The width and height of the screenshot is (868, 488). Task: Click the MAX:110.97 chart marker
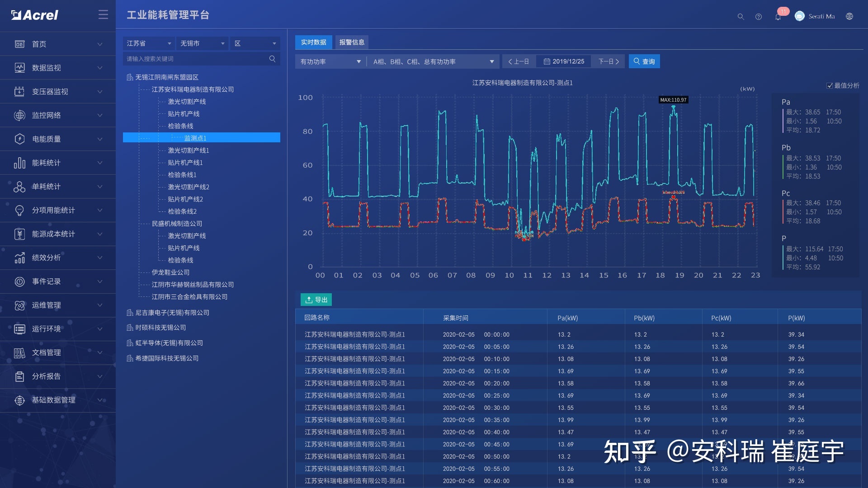673,100
